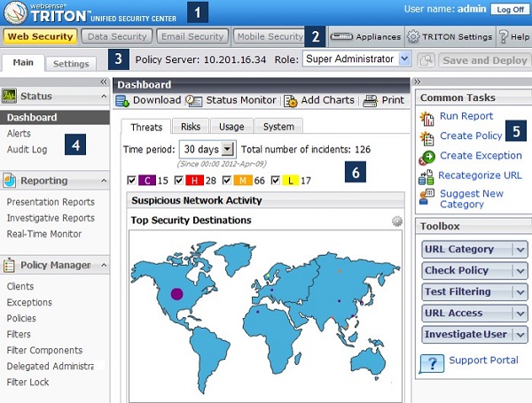This screenshot has height=403, width=532.
Task: Open the Time period 30 days dropdown
Action: (207, 149)
